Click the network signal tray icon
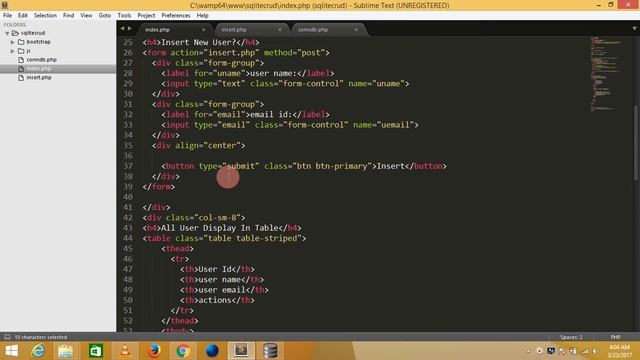Screen dimensions: 640x360 pyautogui.click(x=585, y=351)
